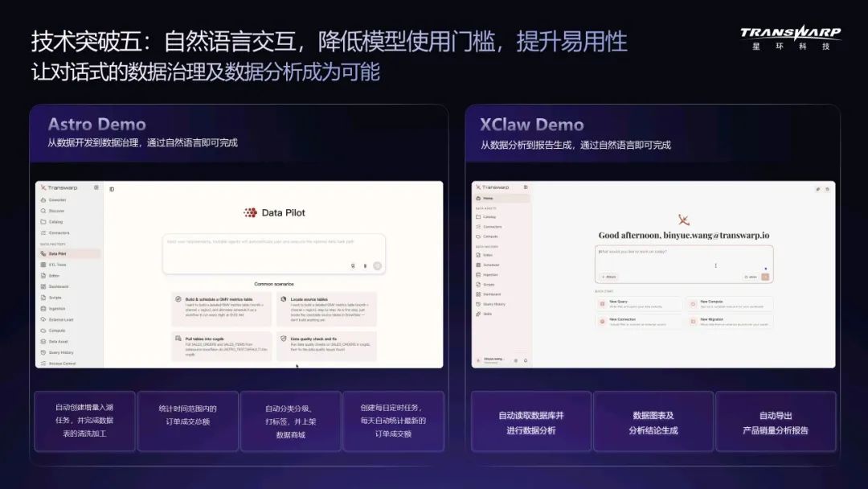Image resolution: width=868 pixels, height=489 pixels.
Task: Click settings icon at XClaw sidebar bottom
Action: [516, 360]
